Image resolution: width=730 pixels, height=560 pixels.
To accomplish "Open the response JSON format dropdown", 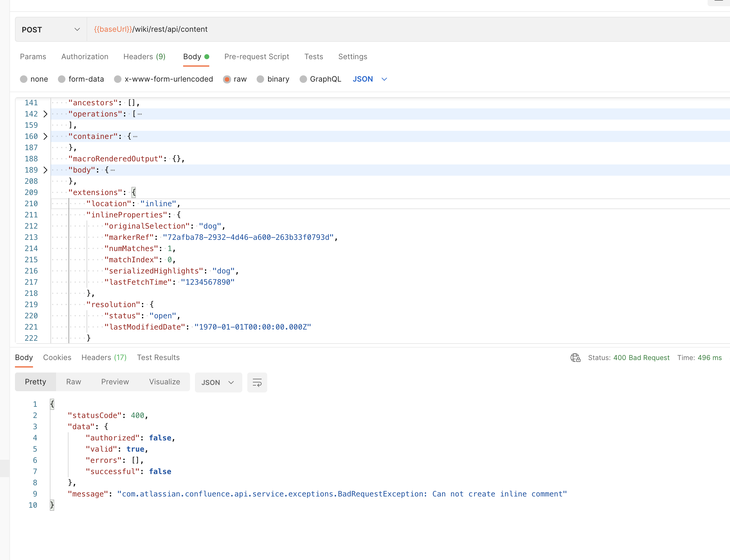I will pos(218,382).
